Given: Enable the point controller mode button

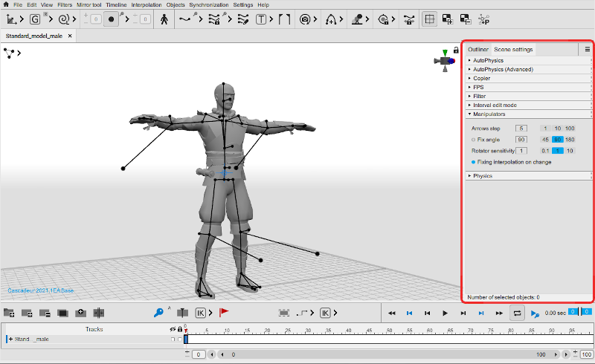Looking at the screenshot, I should coord(111,19).
